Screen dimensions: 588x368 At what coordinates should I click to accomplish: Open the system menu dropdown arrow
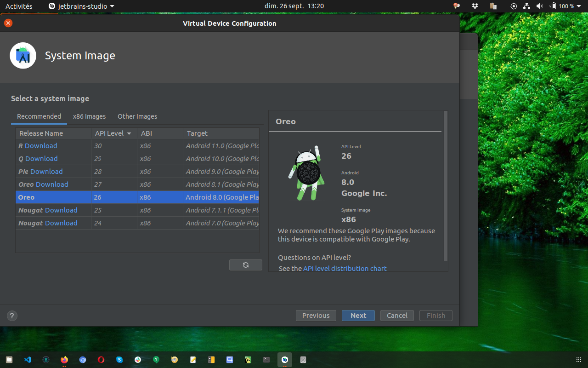coord(579,6)
